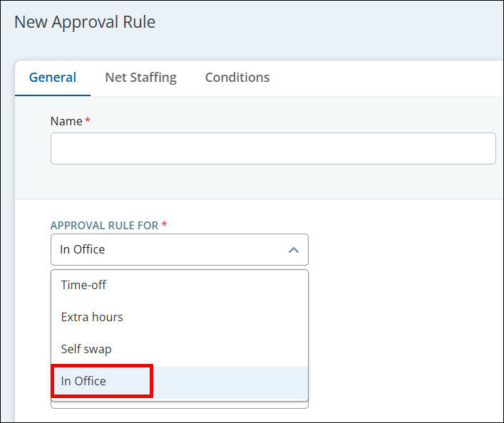Click the New Approval Rule heading
The image size is (504, 423).
[x=85, y=22]
